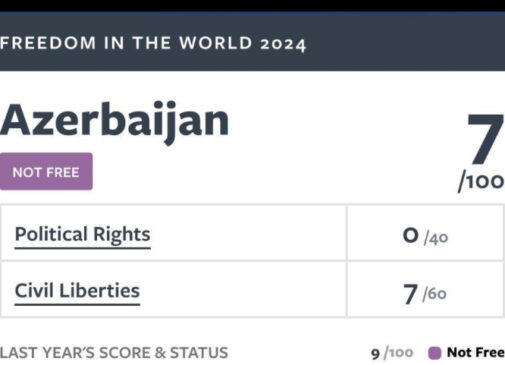
Task: Click the Political Rights score 0
Action: point(410,235)
